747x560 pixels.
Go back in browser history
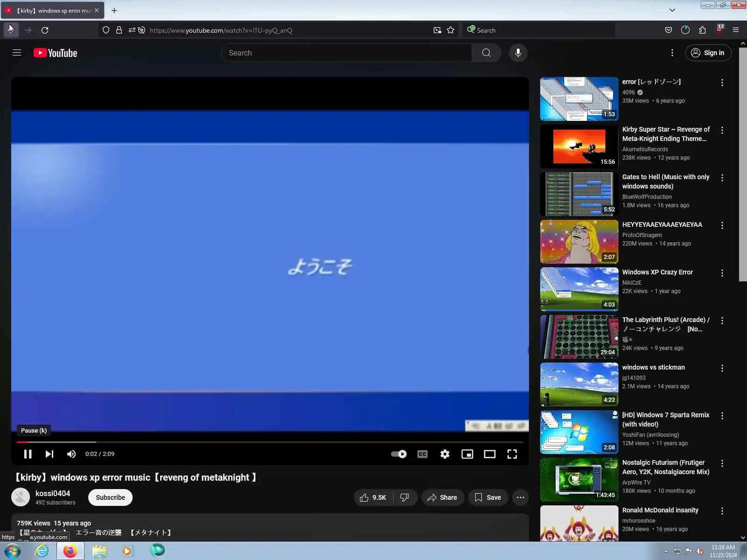(11, 30)
